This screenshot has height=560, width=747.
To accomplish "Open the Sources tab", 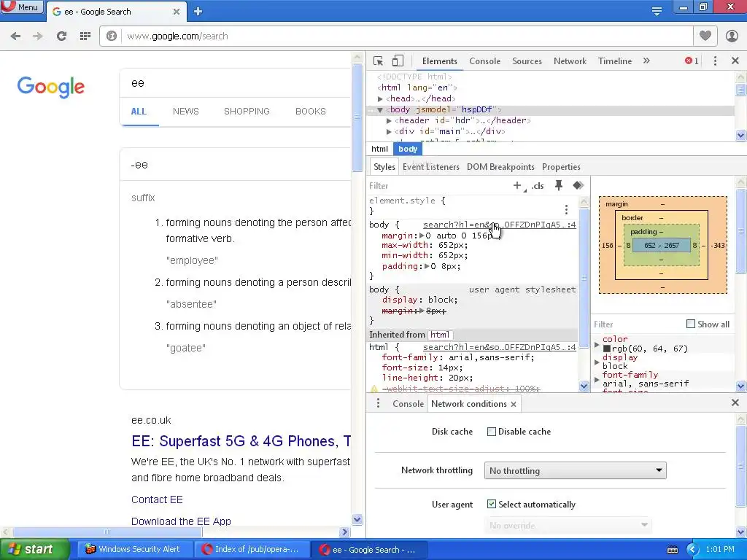I will (527, 61).
